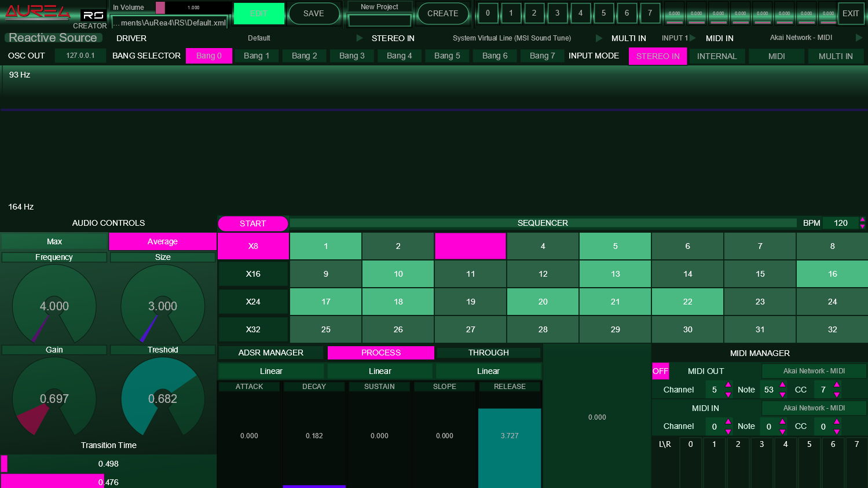Select the Bang 3 tab

coord(351,56)
